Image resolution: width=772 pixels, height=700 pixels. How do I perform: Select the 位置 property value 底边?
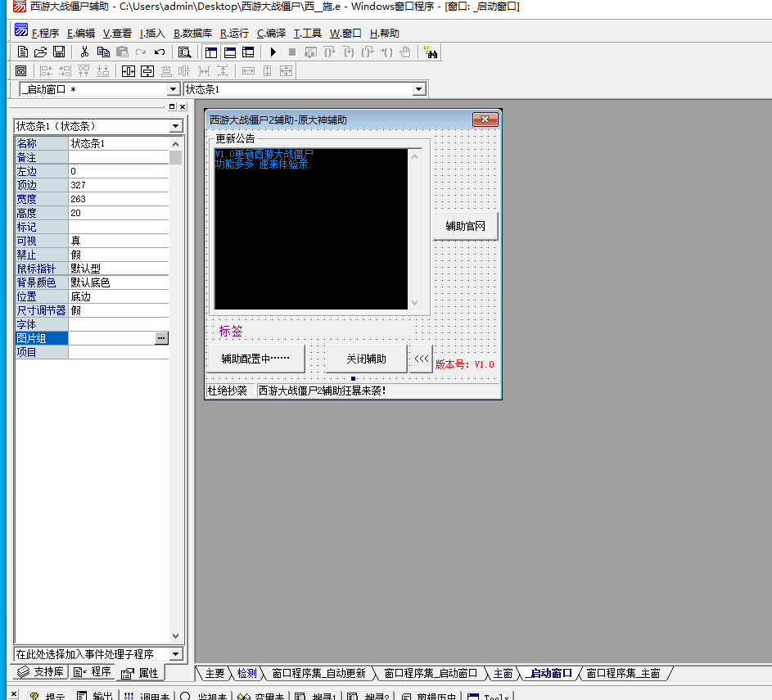coord(118,296)
